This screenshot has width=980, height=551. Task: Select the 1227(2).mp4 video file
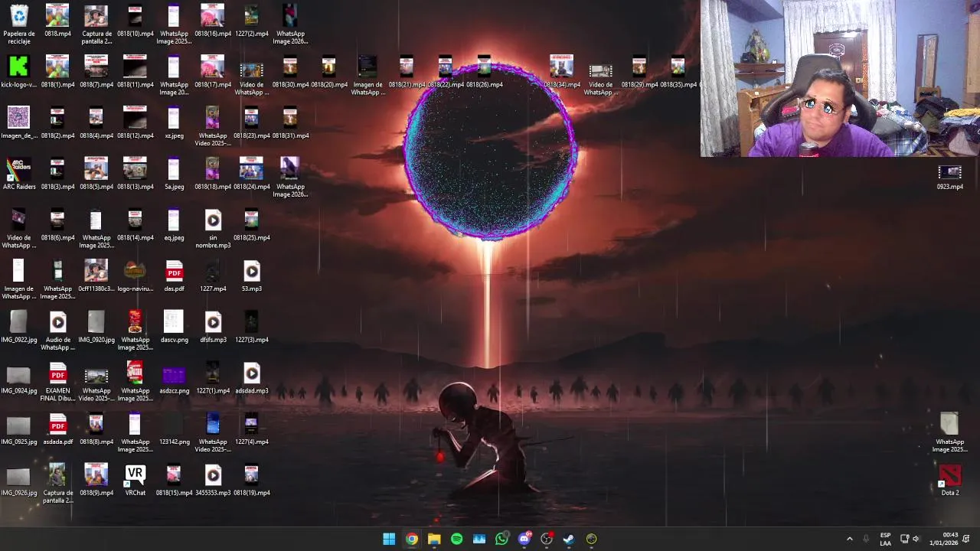click(x=252, y=20)
